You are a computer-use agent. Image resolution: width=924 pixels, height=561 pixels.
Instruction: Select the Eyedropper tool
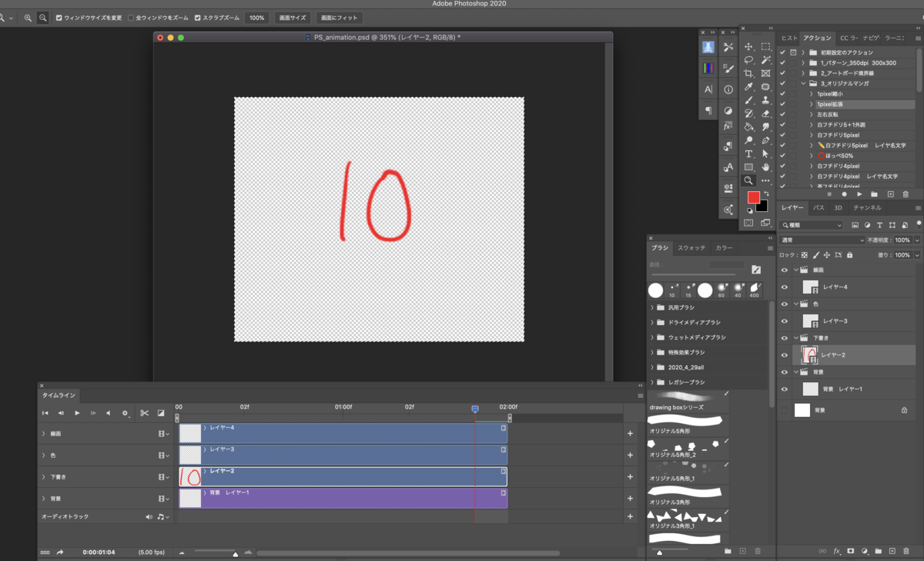click(748, 87)
